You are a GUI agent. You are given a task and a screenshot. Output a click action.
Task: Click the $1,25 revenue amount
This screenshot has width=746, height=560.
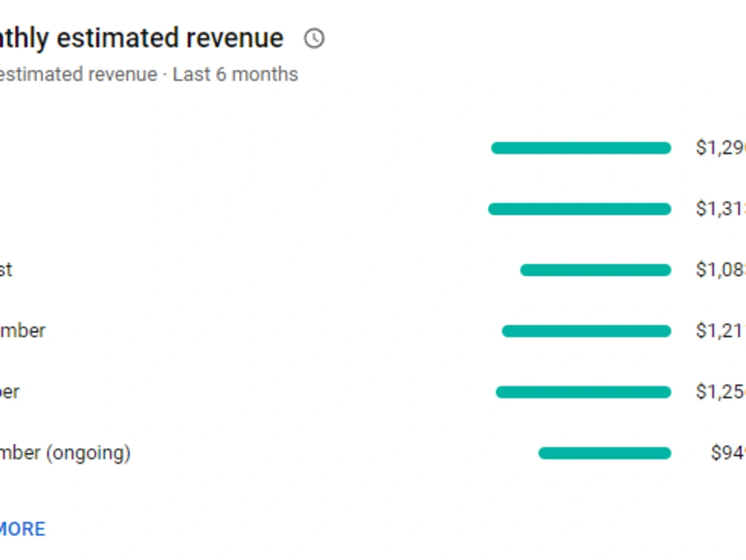click(x=721, y=391)
